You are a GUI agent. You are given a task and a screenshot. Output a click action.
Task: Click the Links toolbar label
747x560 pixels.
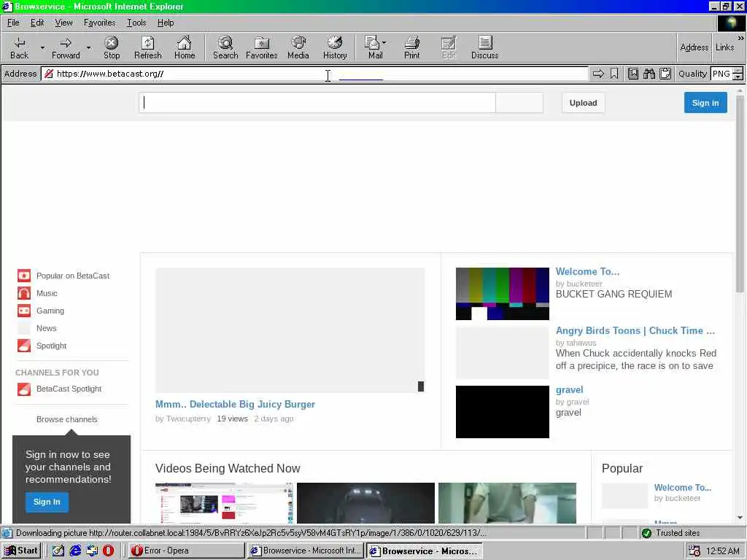click(724, 47)
